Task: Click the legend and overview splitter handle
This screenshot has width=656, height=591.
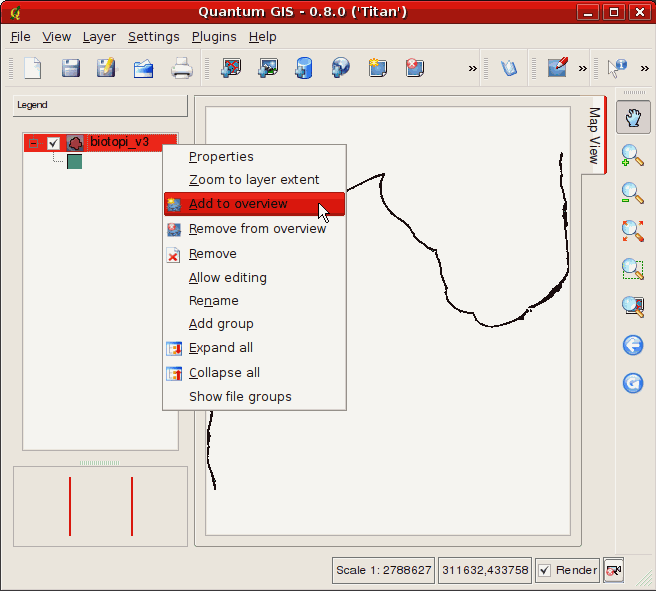Action: click(100, 463)
